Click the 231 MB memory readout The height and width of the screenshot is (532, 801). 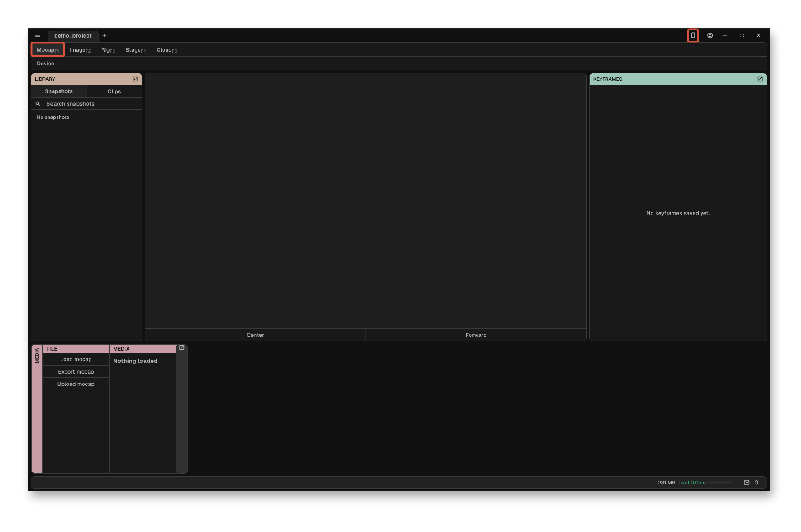tap(666, 483)
